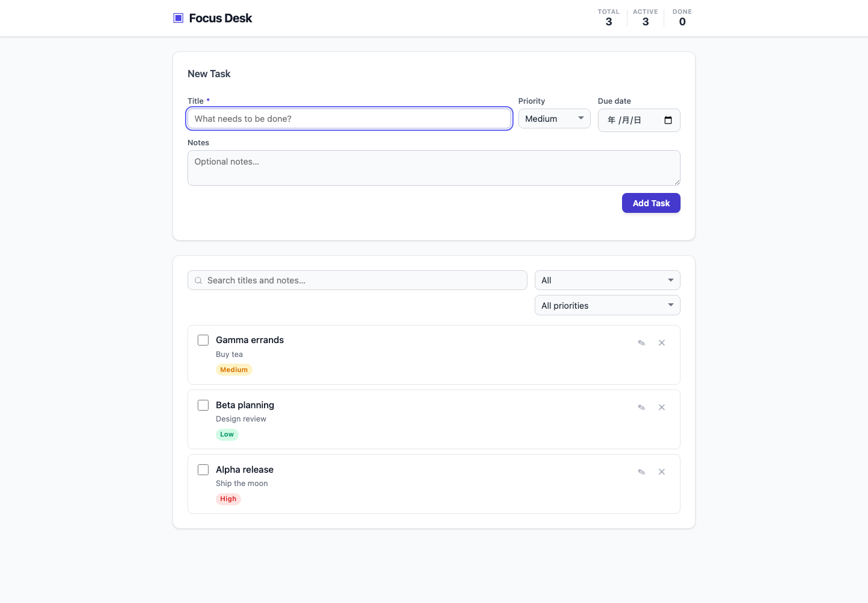Click the Focus Desk title
Viewport: 868px width, 603px height.
pyautogui.click(x=221, y=18)
